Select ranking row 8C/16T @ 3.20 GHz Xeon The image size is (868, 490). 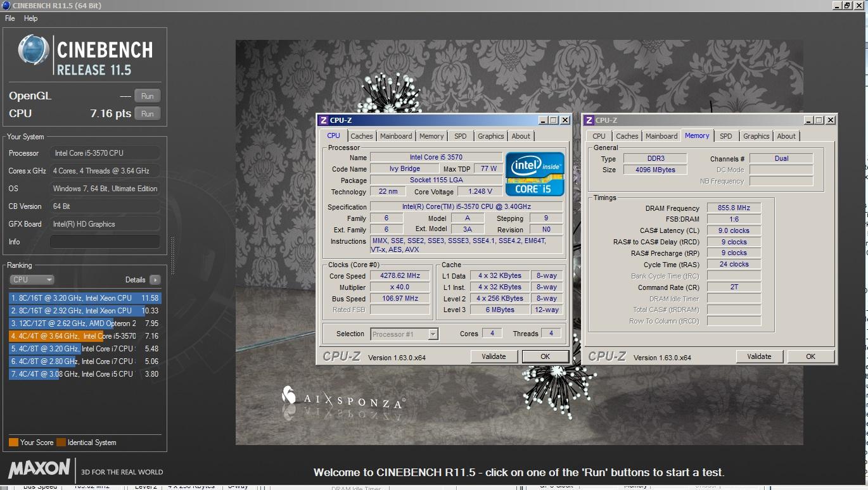coord(85,298)
